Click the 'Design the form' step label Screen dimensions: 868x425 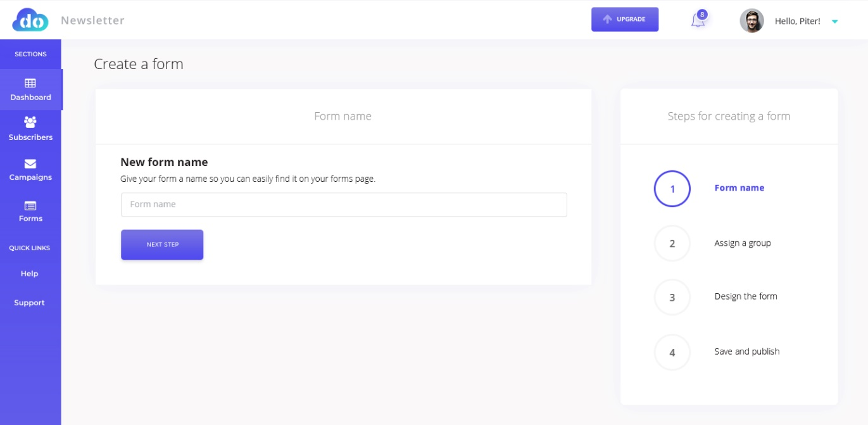pyautogui.click(x=746, y=296)
